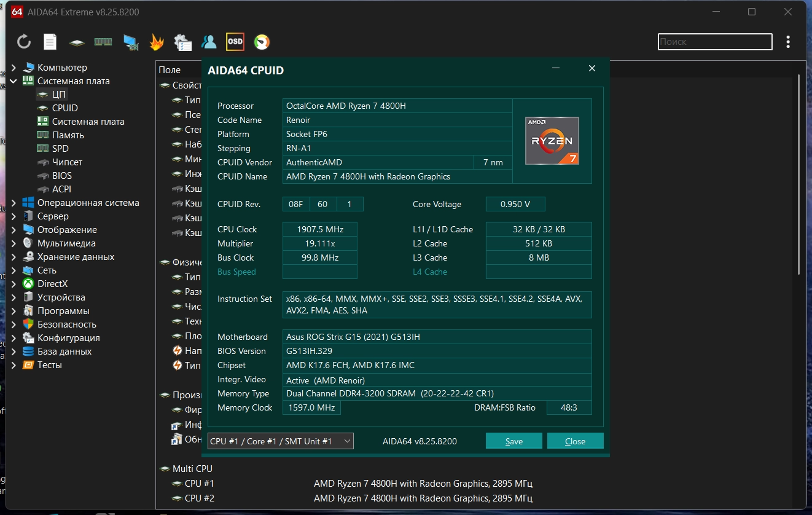Image resolution: width=812 pixels, height=515 pixels.
Task: Click the Refresh toolbar icon
Action: tap(24, 42)
